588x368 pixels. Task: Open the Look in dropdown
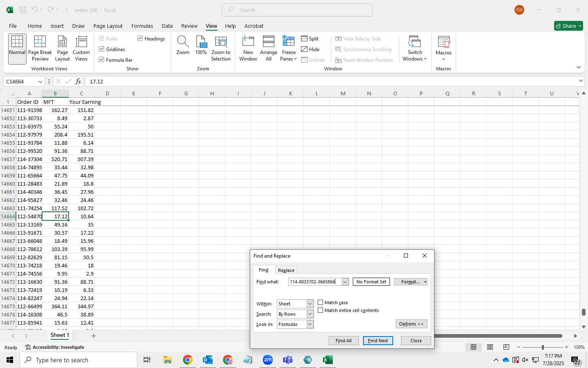(x=310, y=324)
